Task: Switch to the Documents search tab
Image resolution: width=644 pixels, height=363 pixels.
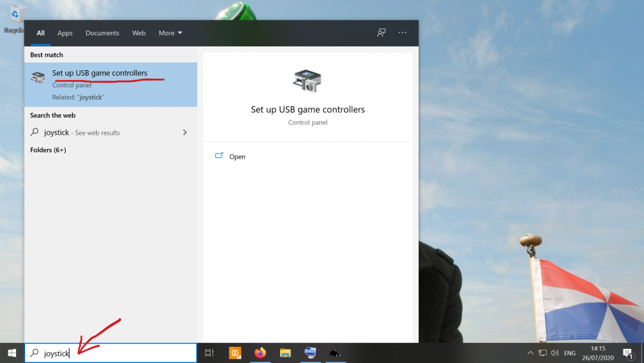Action: (x=102, y=33)
